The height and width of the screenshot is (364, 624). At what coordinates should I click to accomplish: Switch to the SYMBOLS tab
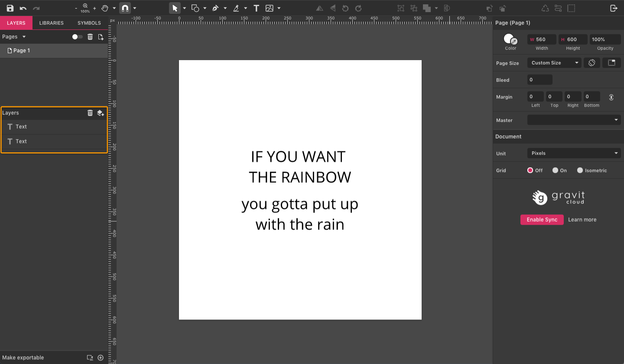pyautogui.click(x=89, y=23)
